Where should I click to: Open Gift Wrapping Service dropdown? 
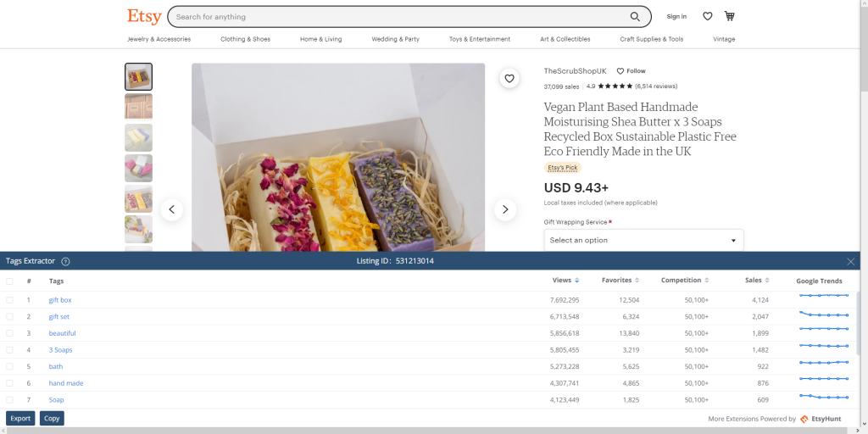pyautogui.click(x=643, y=240)
